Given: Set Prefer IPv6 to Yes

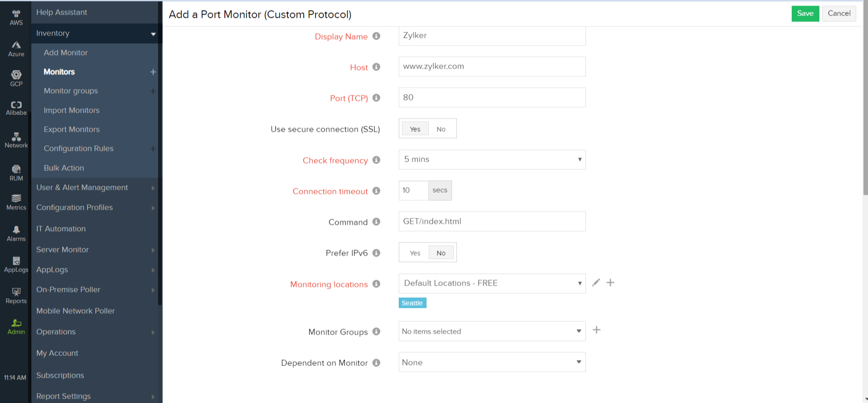Looking at the screenshot, I should [x=415, y=253].
